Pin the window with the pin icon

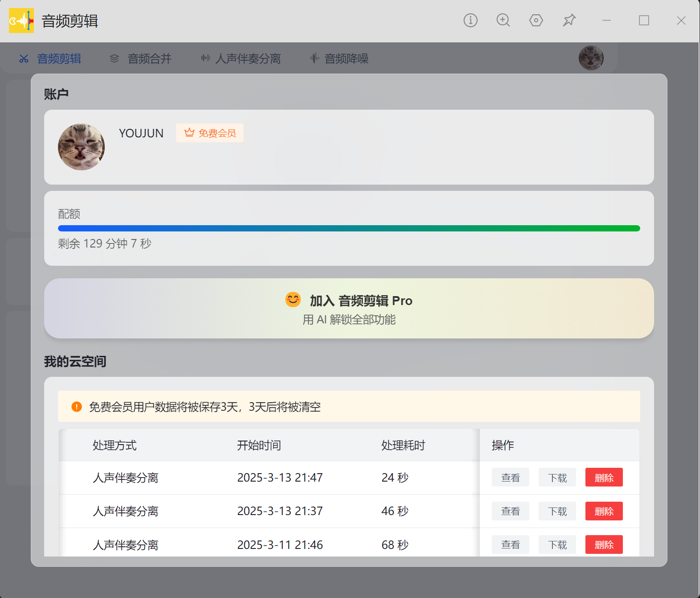[x=569, y=21]
